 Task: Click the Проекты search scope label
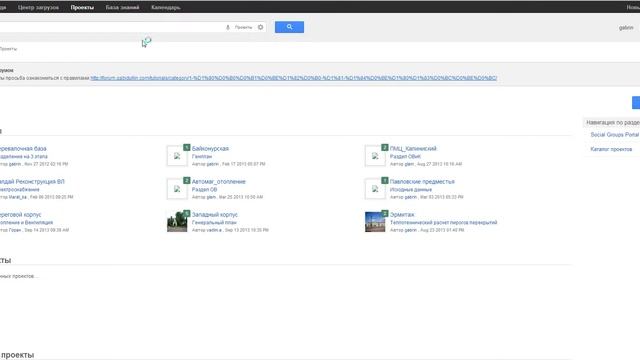(x=243, y=27)
